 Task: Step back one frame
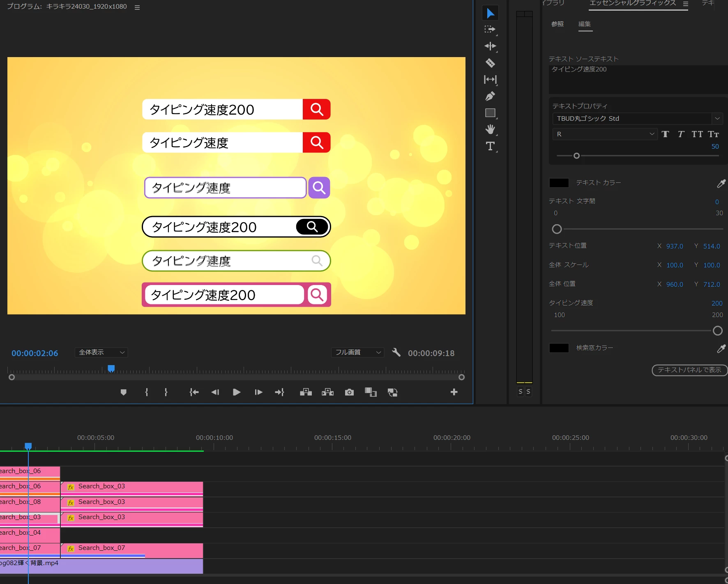[215, 392]
